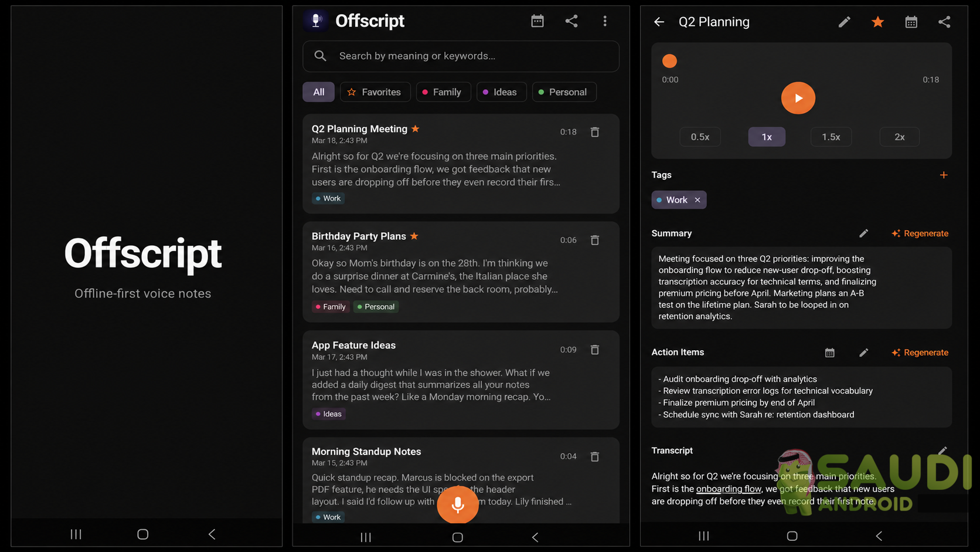Viewport: 980px width, 552px height.
Task: Delete the Q2 Planning Meeting note
Action: (x=595, y=132)
